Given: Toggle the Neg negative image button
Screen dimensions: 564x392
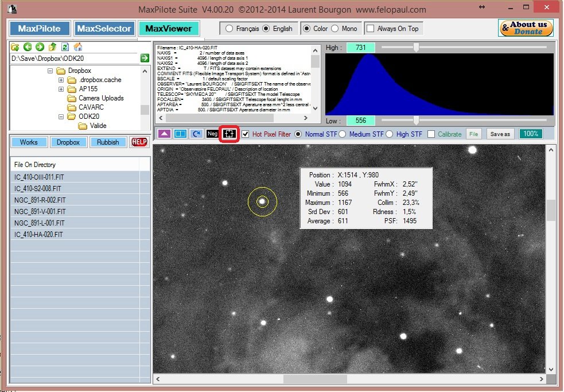Looking at the screenshot, I should pos(212,134).
